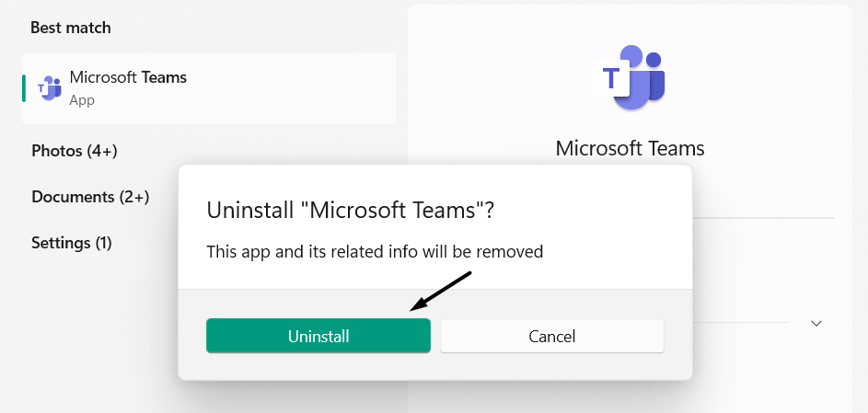Click the large Teams logo in preview pane
Screen dimensions: 868x413
[630, 77]
